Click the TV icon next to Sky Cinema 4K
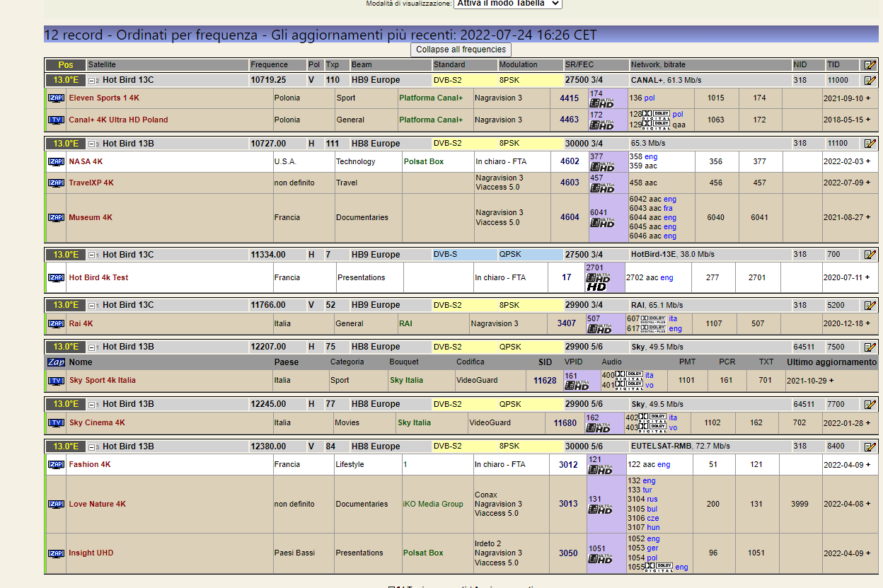 tap(56, 422)
